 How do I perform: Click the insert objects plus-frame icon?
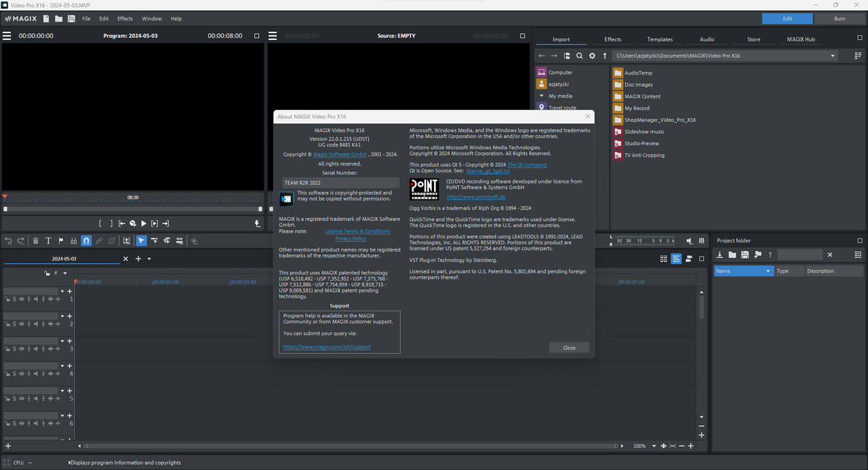tap(127, 241)
